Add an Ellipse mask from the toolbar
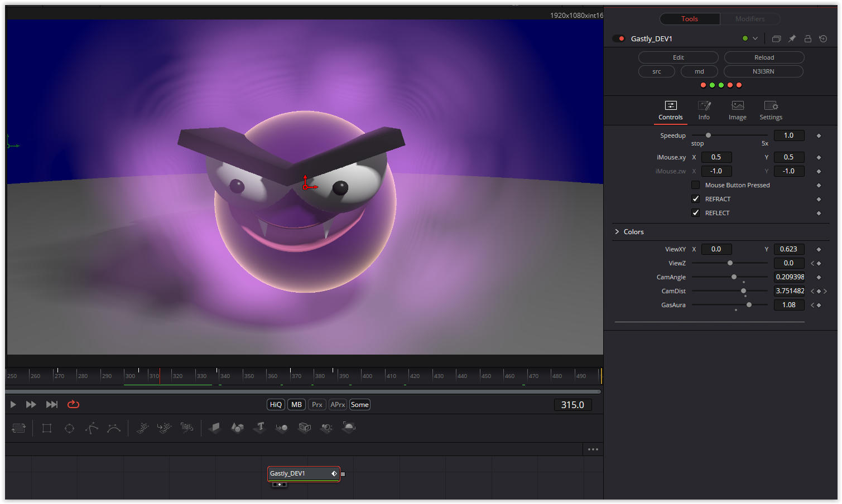 69,428
